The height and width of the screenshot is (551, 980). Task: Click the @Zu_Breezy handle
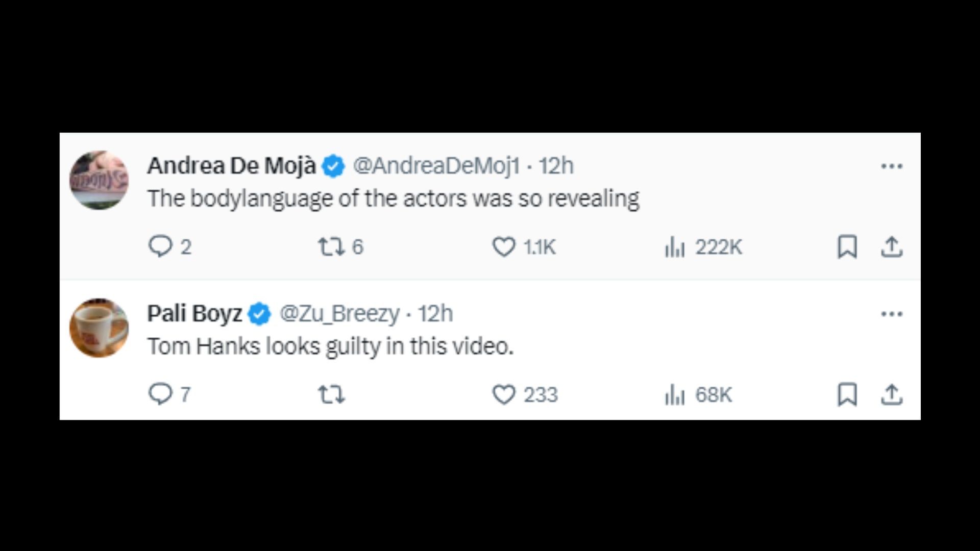[x=337, y=314]
